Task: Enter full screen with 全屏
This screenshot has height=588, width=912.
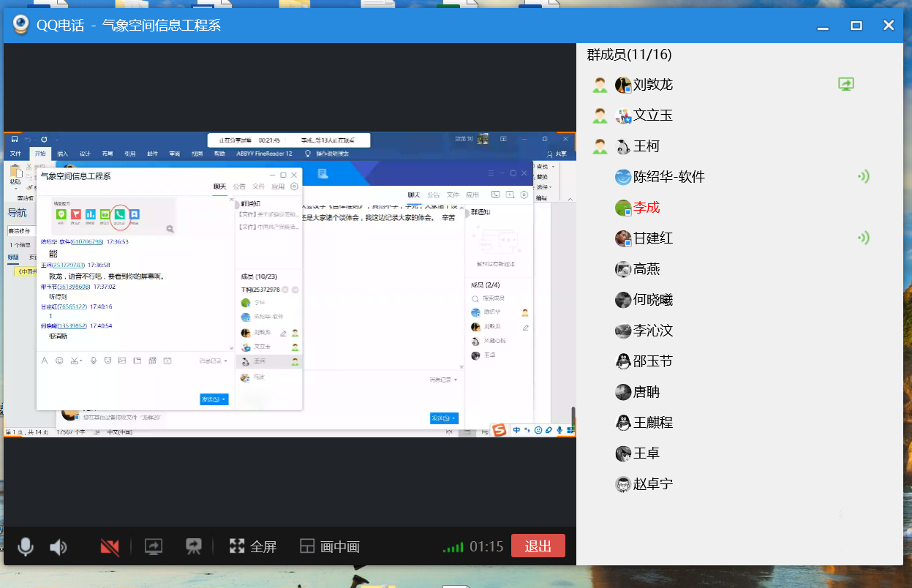Action: pos(253,546)
